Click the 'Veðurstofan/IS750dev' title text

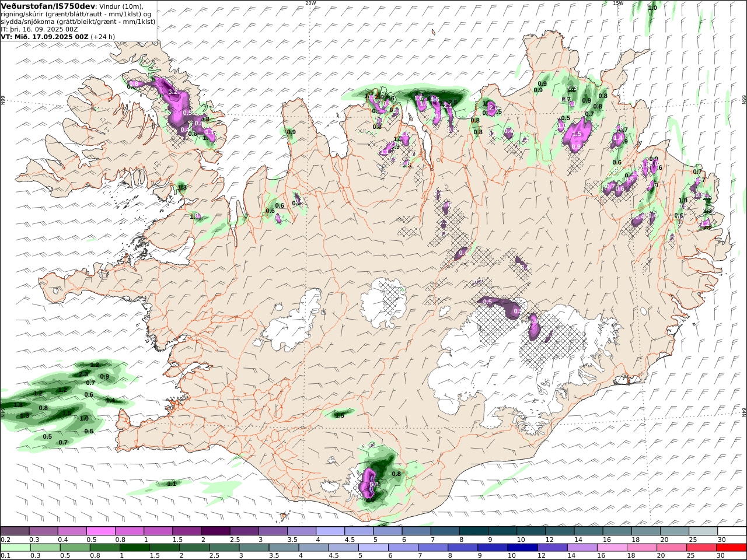[x=48, y=6]
